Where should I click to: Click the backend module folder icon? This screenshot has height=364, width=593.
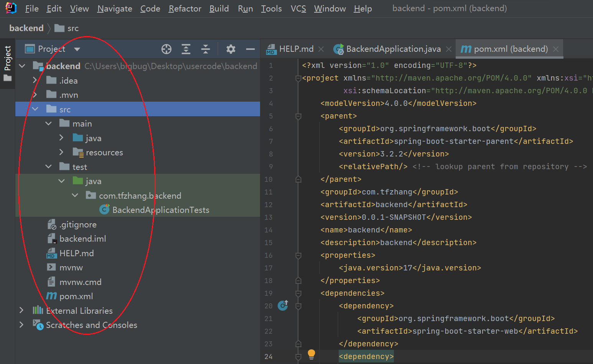coord(38,66)
